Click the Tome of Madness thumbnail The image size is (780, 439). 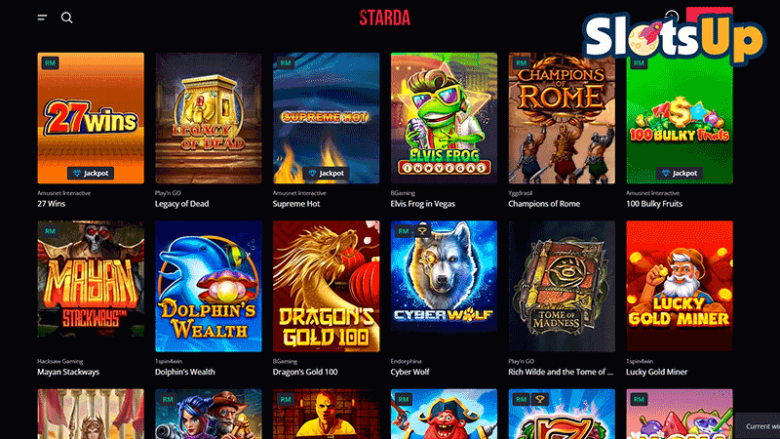click(x=562, y=286)
